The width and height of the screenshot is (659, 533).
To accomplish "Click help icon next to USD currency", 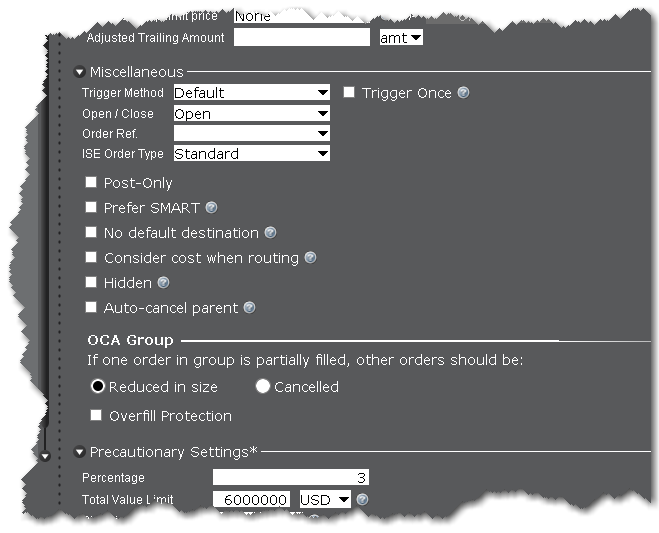I will point(362,499).
